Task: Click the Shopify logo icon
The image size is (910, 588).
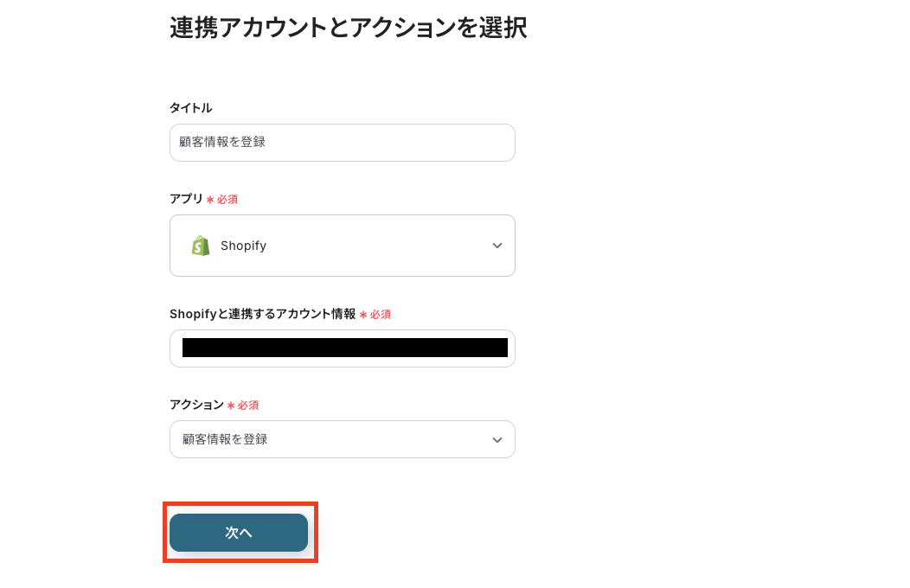Action: 201,246
